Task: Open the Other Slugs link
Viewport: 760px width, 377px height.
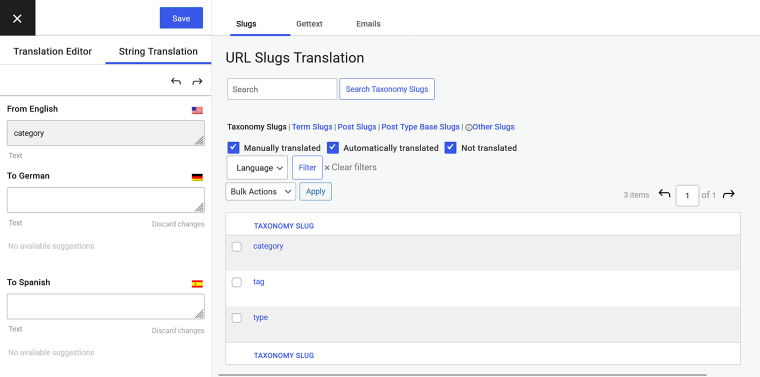Action: click(493, 127)
